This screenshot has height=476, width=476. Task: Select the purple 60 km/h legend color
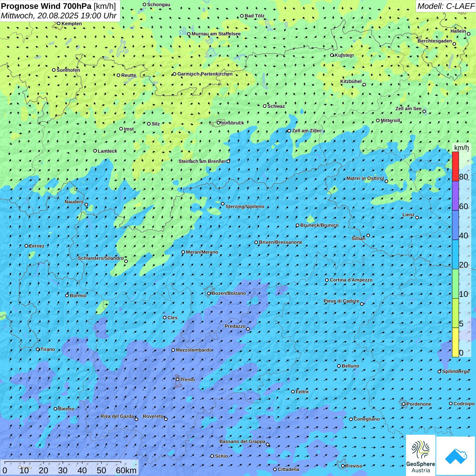[x=455, y=196]
